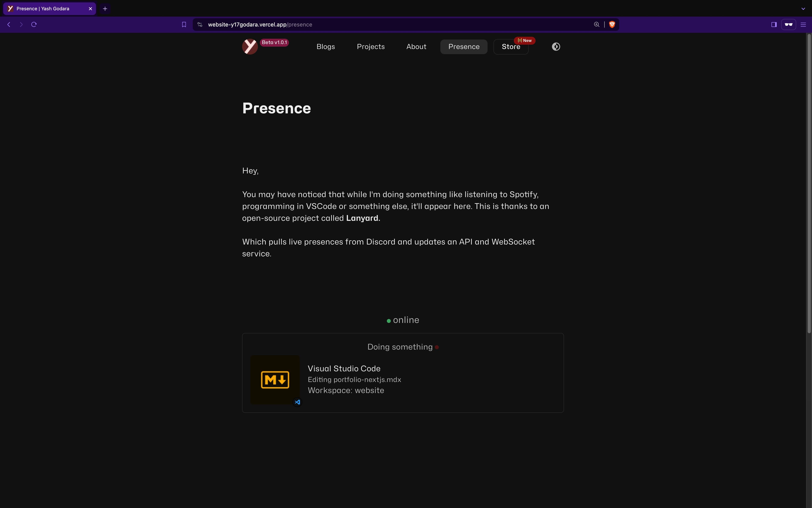Click the reload page icon
Screen dimensions: 812x508
[33, 24]
